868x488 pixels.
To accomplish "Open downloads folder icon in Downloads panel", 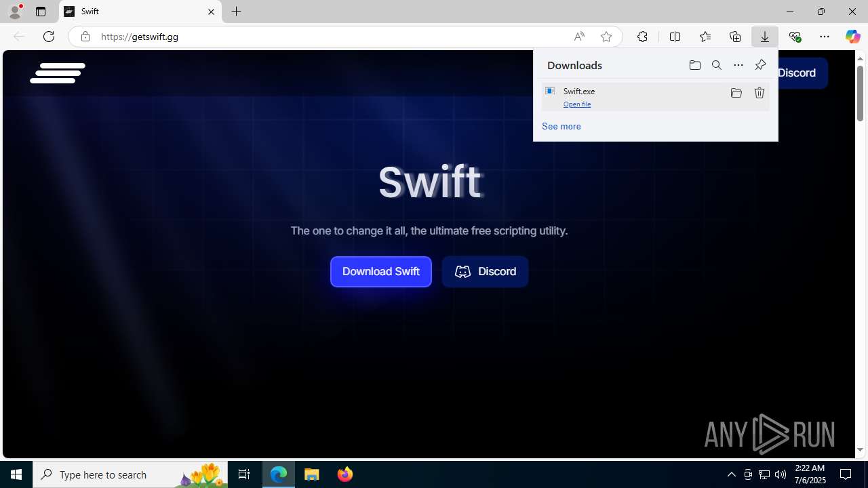I will (x=694, y=65).
